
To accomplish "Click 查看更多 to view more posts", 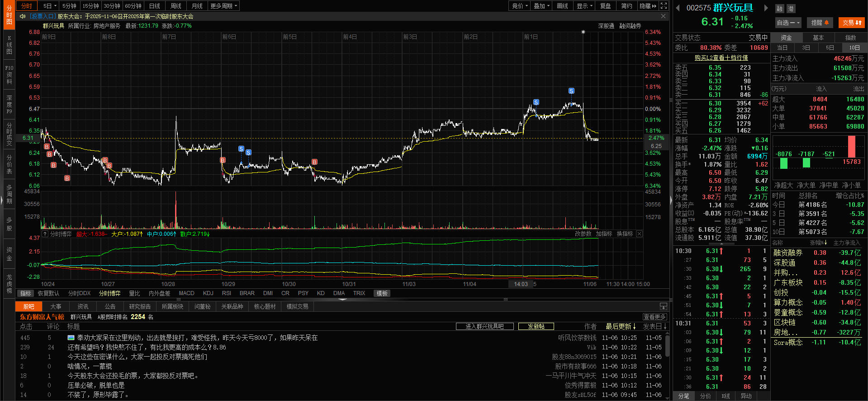I will click(655, 317).
